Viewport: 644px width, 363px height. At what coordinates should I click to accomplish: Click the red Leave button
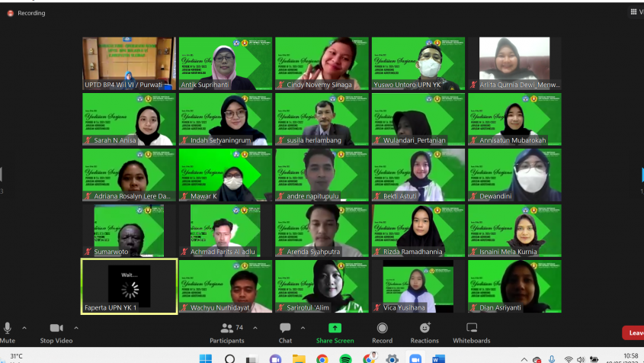click(x=634, y=332)
